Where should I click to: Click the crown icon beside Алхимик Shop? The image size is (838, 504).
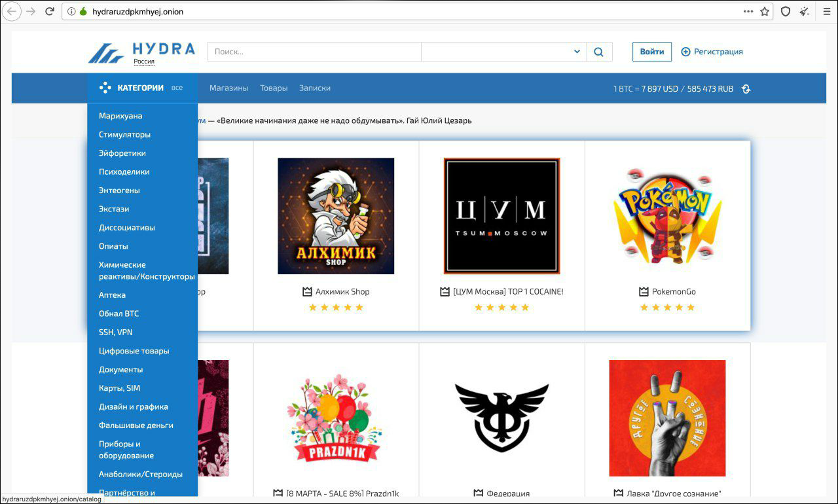307,291
